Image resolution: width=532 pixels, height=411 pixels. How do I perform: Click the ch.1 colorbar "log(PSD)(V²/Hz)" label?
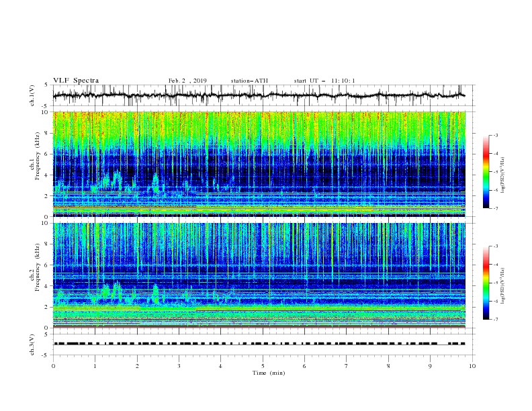(504, 175)
